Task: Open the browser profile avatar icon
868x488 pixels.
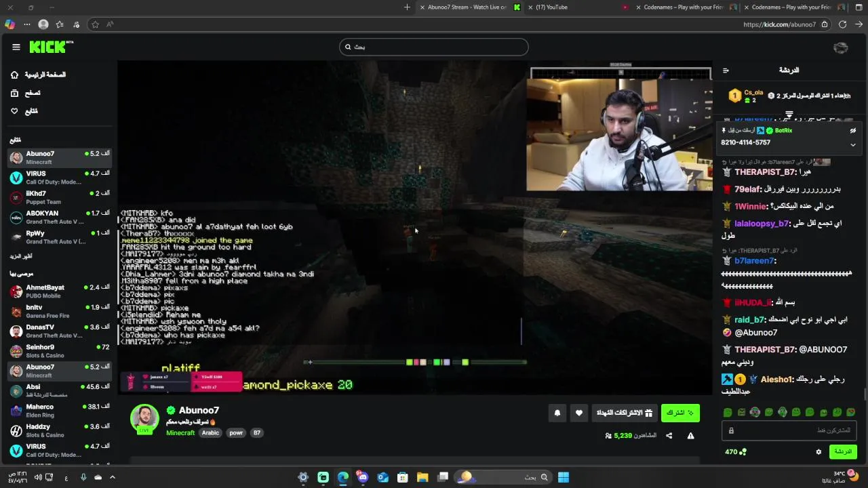Action: click(x=43, y=24)
